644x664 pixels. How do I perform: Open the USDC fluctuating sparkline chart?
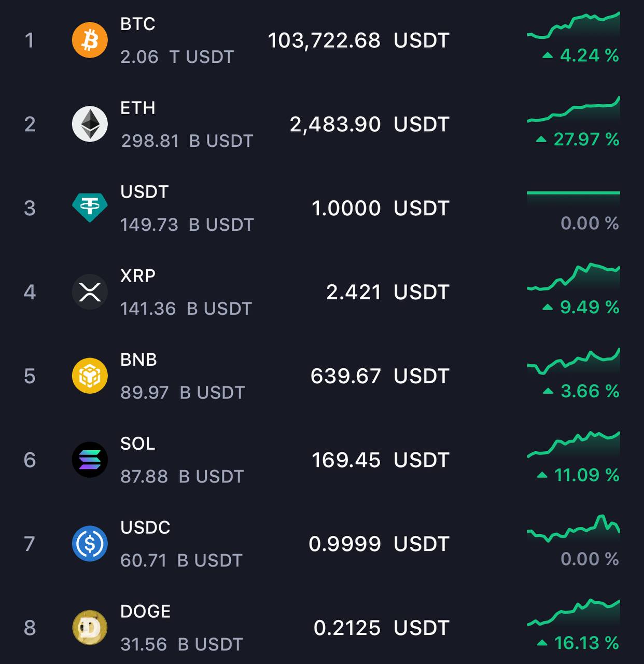(573, 529)
